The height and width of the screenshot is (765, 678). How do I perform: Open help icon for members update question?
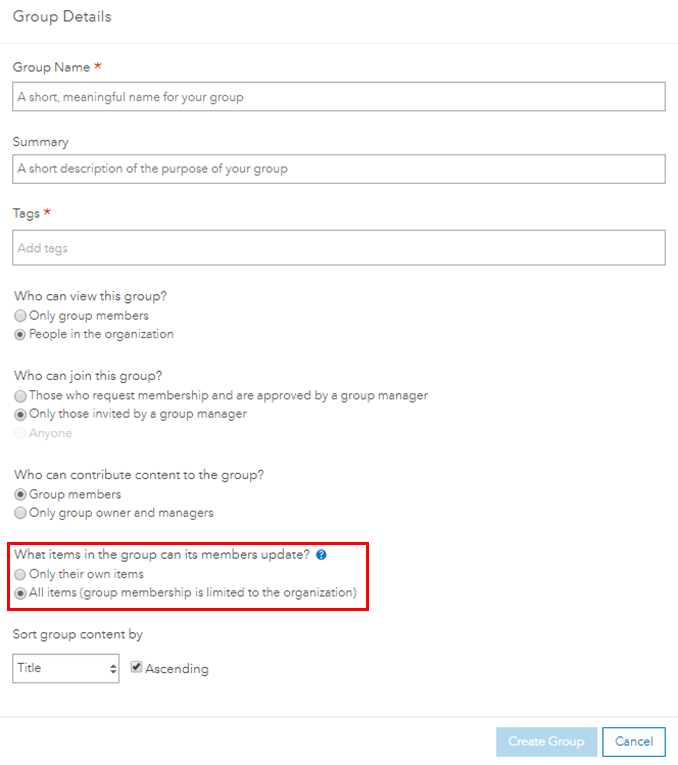pos(321,555)
